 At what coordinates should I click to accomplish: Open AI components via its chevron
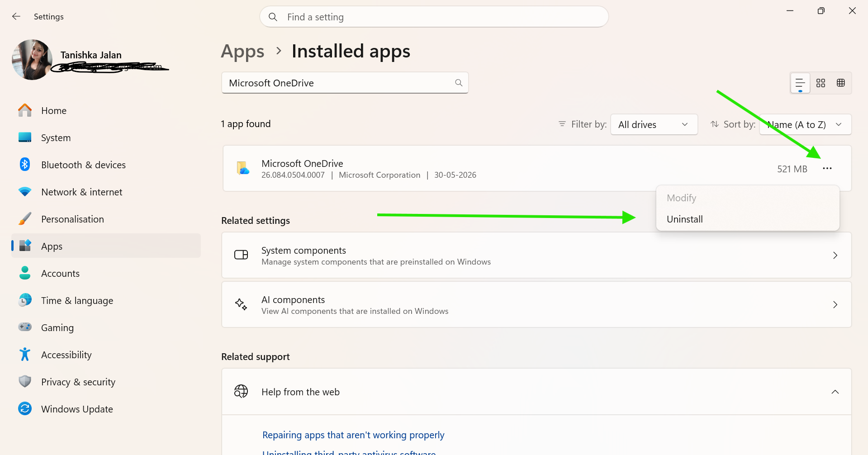(835, 305)
